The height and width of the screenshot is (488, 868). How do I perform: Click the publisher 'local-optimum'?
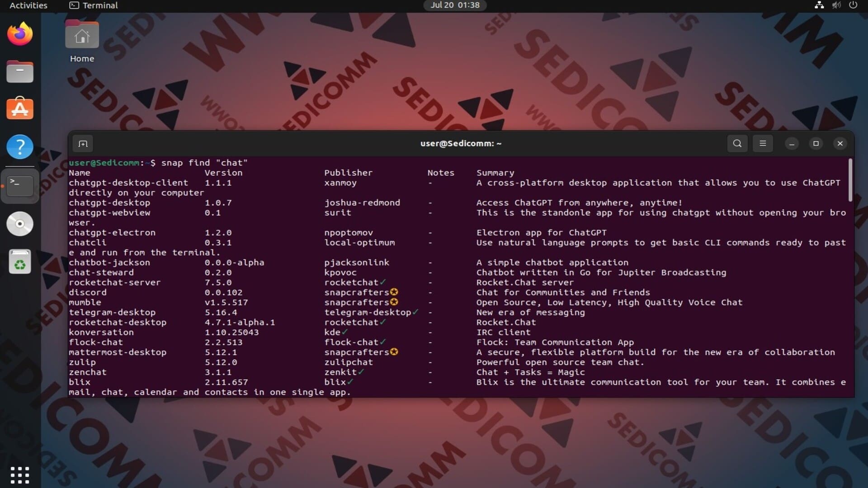(359, 243)
